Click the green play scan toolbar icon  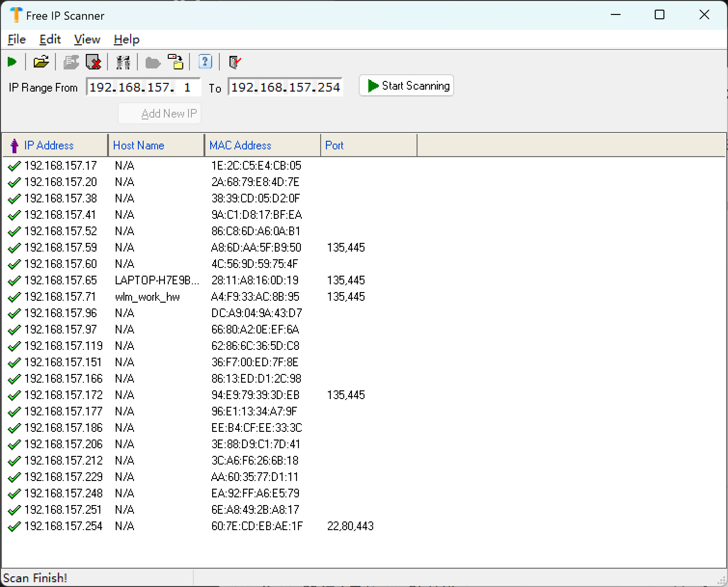[13, 62]
